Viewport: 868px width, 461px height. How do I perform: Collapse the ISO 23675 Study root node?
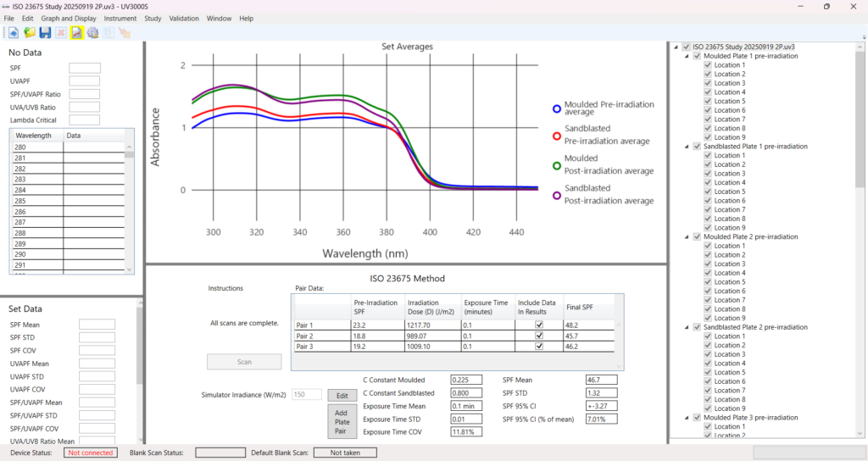[x=676, y=47]
